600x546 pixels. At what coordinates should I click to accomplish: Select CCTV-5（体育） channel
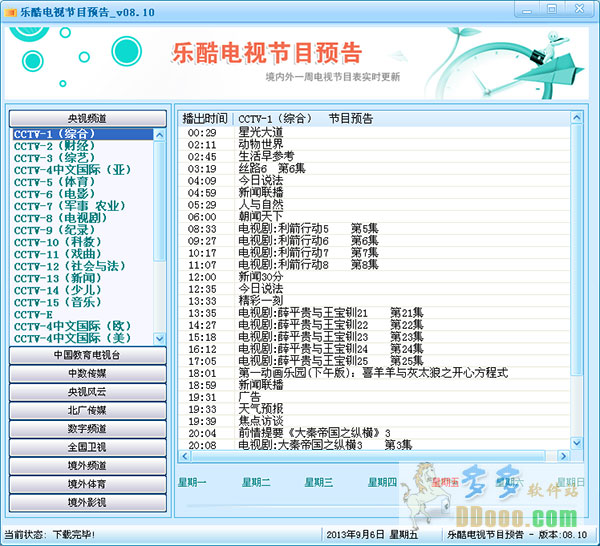[x=83, y=182]
